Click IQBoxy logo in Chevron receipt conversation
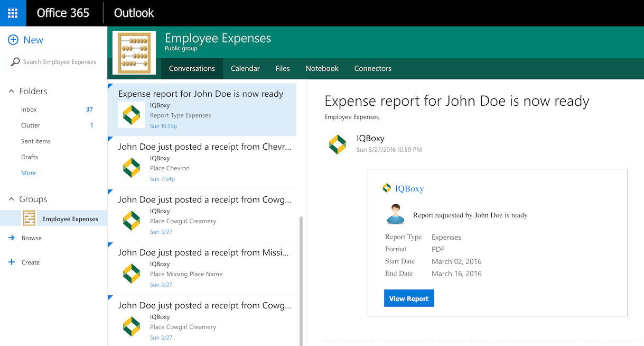Viewport: 644px width, 346px height. (x=132, y=168)
